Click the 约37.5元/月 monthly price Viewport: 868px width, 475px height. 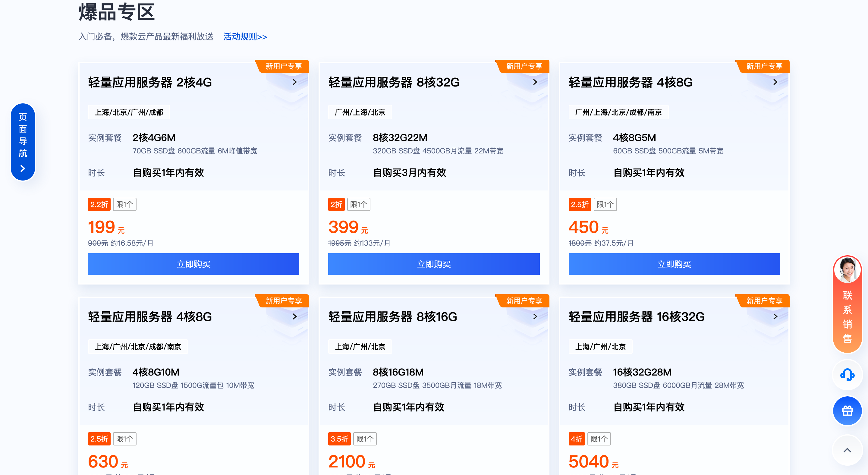(x=614, y=243)
